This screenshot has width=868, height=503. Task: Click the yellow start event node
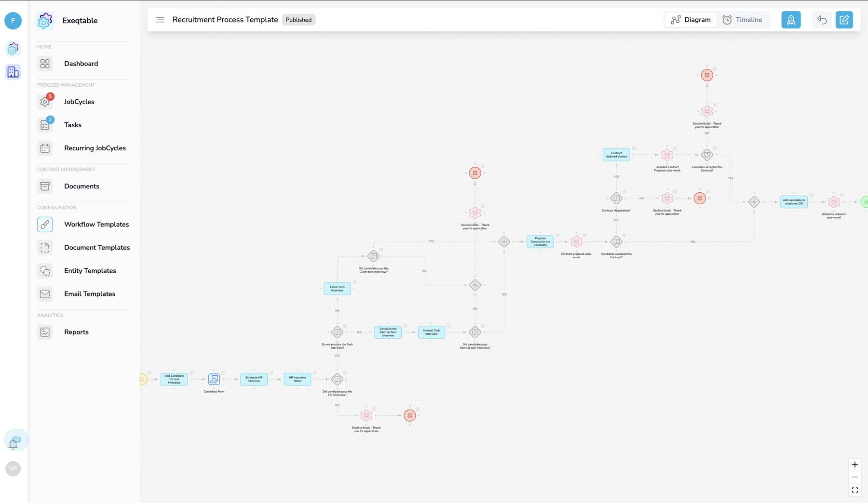tap(142, 379)
